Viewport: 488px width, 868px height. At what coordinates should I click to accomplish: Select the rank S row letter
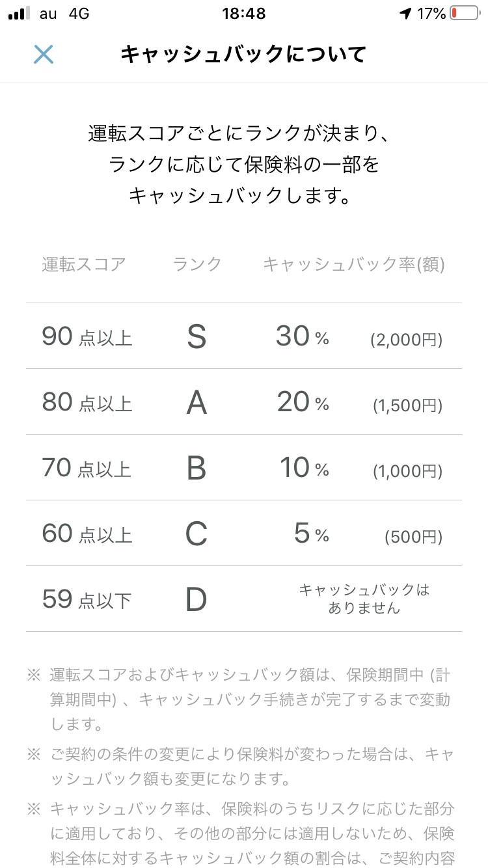196,337
